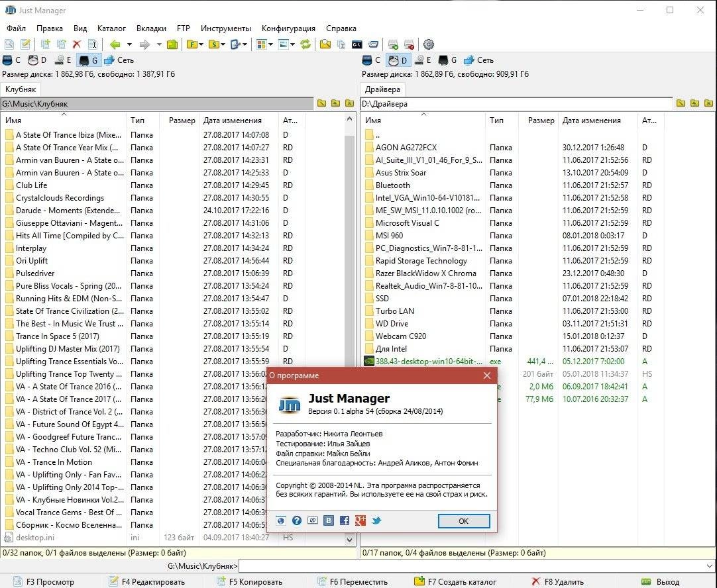Click the Rename toolbar icon
Screen dimensions: 717x588
pyautogui.click(x=92, y=44)
